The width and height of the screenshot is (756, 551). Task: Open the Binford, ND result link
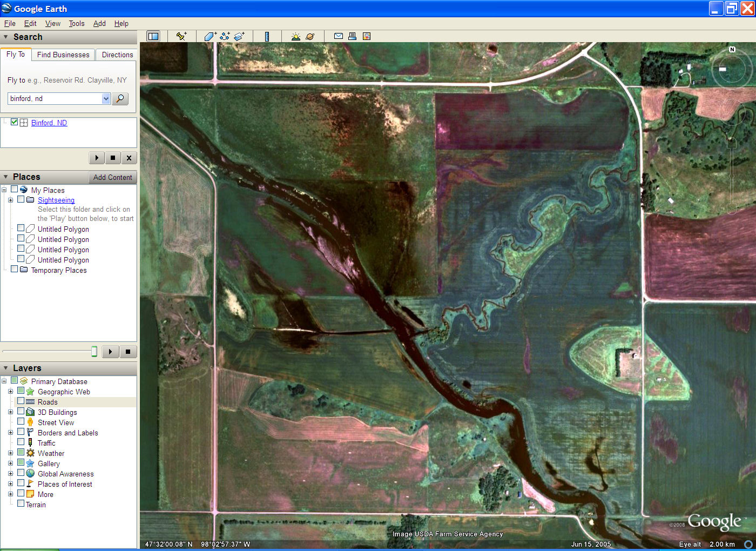[49, 123]
